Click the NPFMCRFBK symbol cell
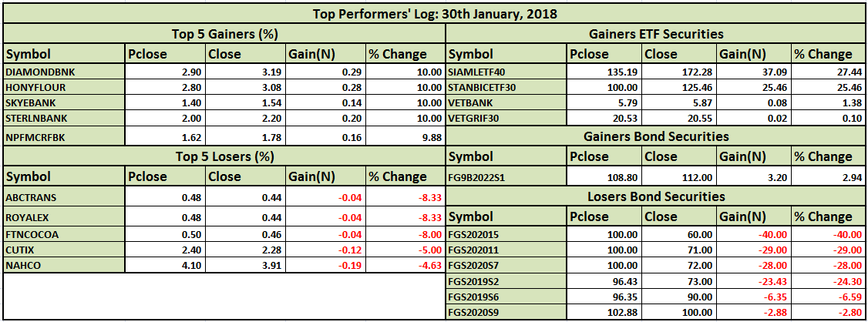 [63, 137]
